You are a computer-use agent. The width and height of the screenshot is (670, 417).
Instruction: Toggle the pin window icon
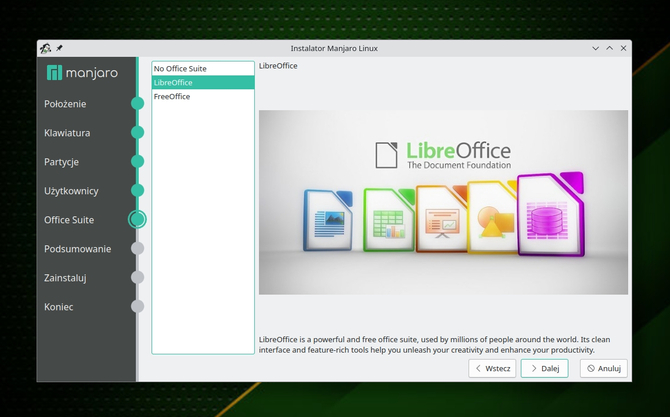[59, 48]
